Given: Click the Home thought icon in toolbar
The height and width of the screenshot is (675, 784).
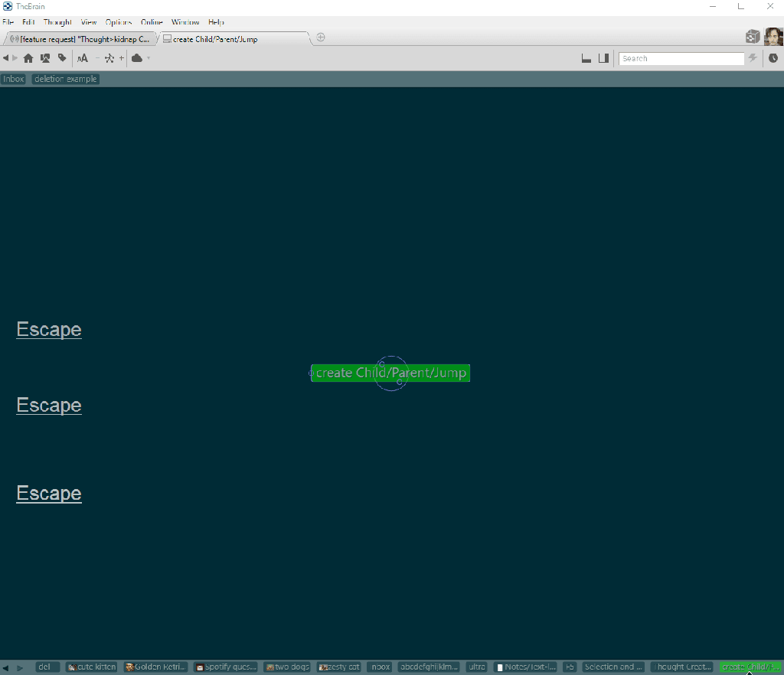Looking at the screenshot, I should 28,58.
